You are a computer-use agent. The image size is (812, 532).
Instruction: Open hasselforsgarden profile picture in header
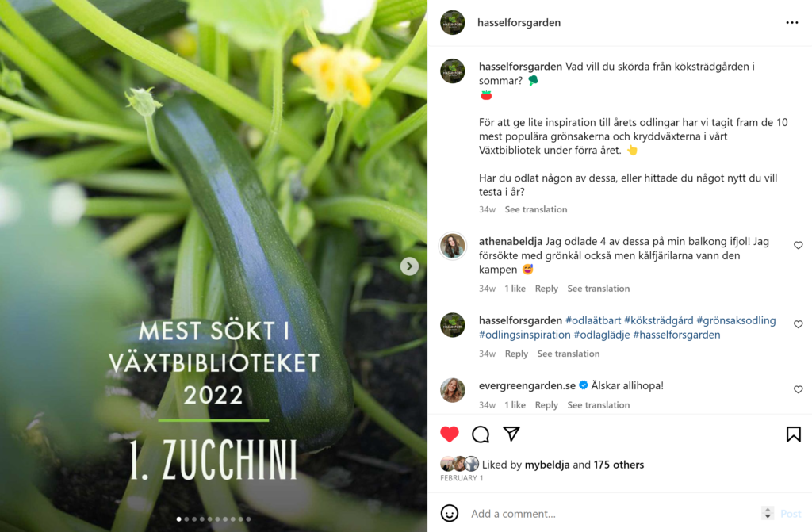pyautogui.click(x=453, y=22)
